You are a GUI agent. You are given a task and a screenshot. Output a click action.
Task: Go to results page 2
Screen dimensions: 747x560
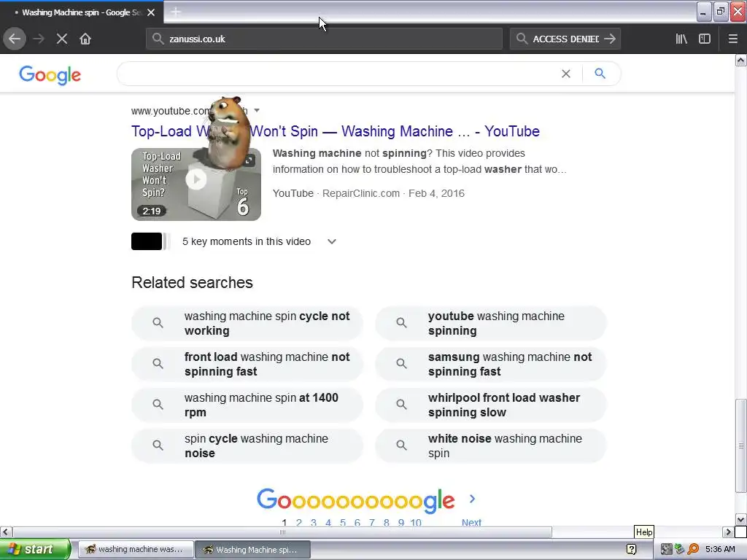click(298, 522)
